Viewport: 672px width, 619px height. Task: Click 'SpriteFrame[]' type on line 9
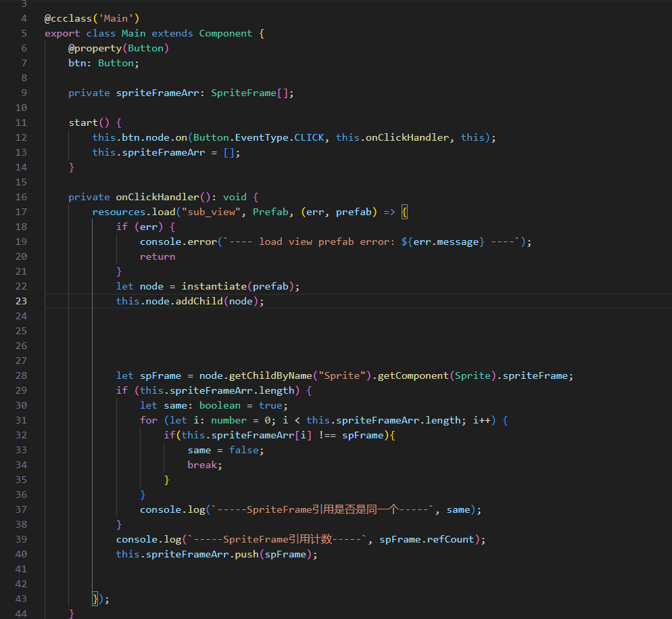[249, 93]
